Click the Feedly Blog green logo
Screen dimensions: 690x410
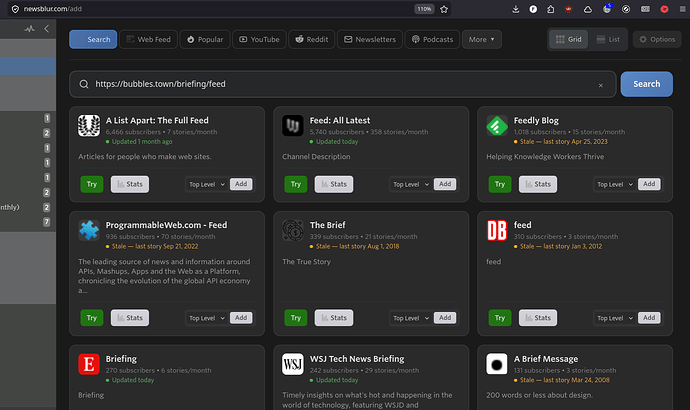pos(497,126)
